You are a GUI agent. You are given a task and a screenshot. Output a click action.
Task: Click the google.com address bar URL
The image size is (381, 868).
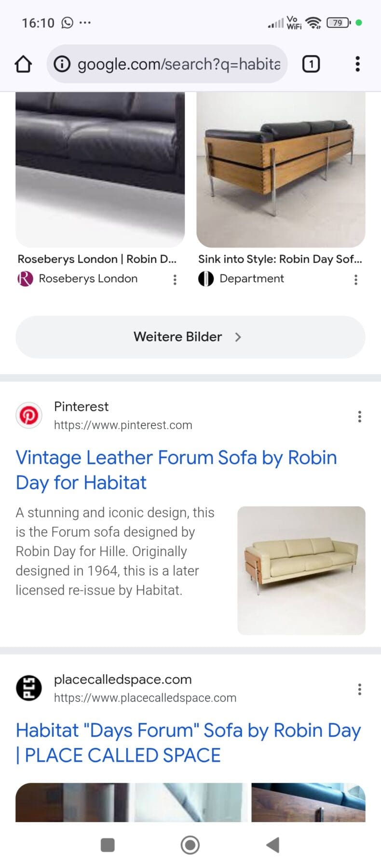click(x=178, y=64)
